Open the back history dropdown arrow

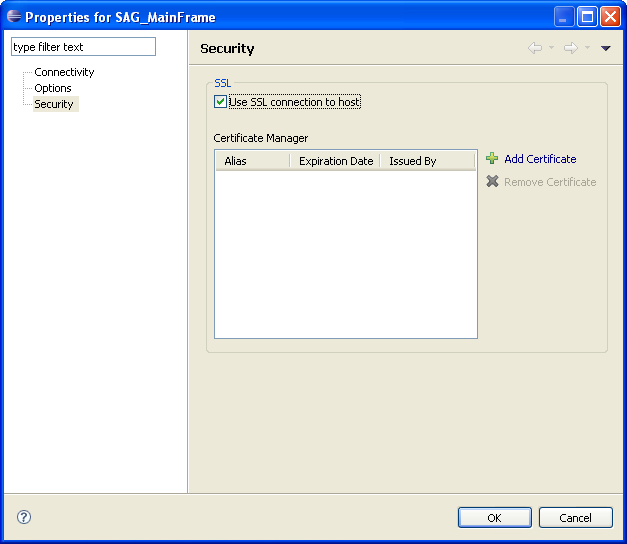pyautogui.click(x=551, y=48)
